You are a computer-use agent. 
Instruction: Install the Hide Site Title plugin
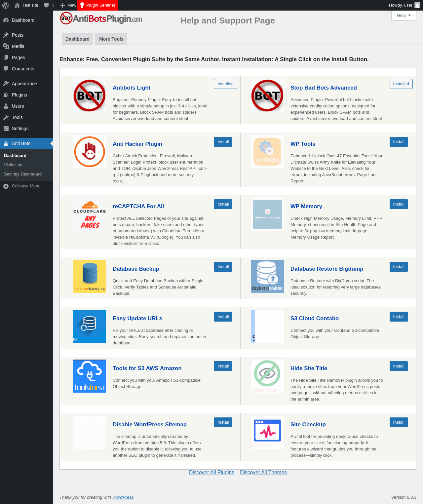[399, 366]
